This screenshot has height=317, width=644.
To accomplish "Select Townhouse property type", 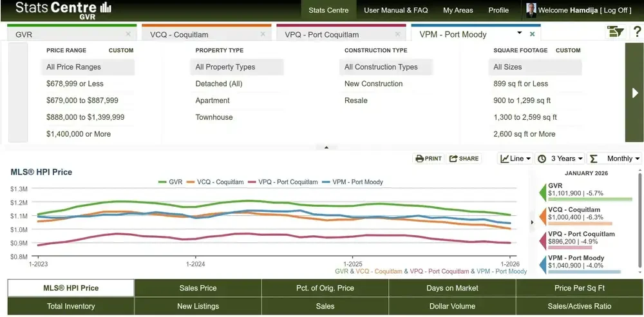I will (x=237, y=117).
